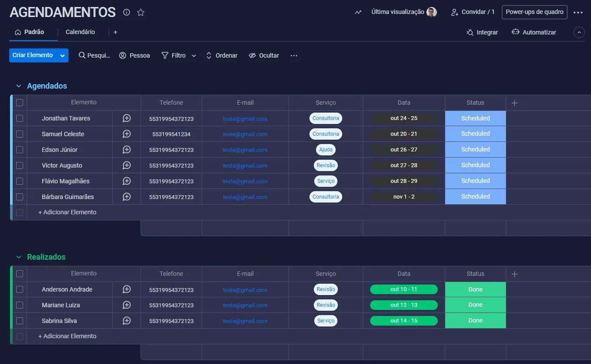
Task: Open the Ordenar sort options
Action: pyautogui.click(x=222, y=55)
